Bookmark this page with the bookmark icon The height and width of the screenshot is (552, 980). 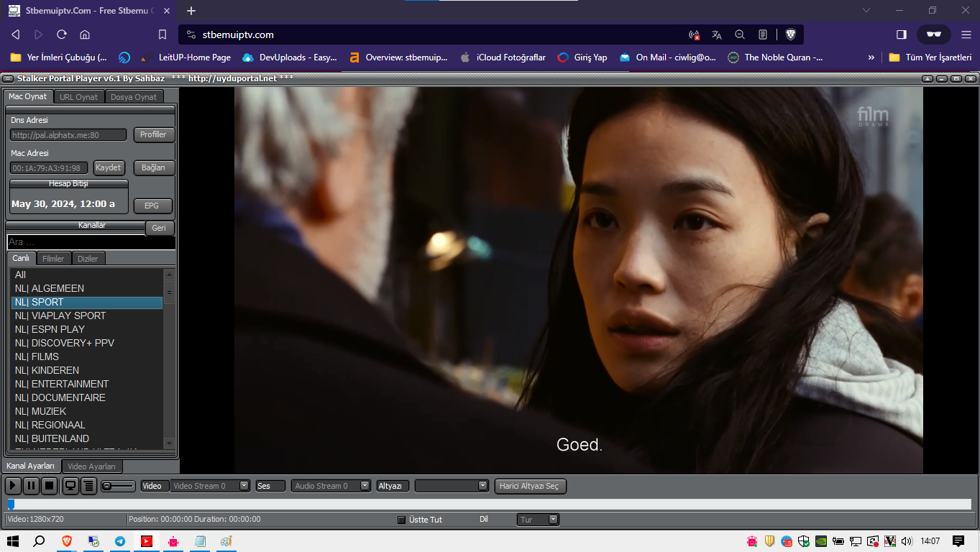[x=162, y=34]
